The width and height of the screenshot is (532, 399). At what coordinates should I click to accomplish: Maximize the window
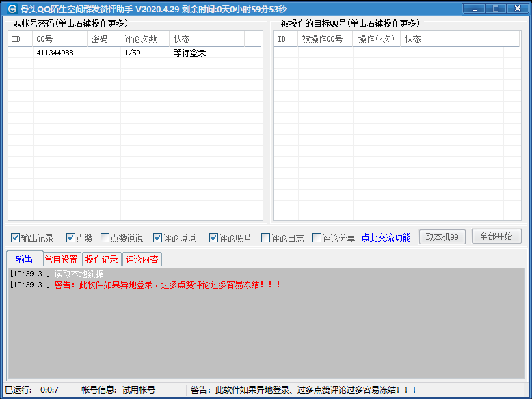coord(495,9)
